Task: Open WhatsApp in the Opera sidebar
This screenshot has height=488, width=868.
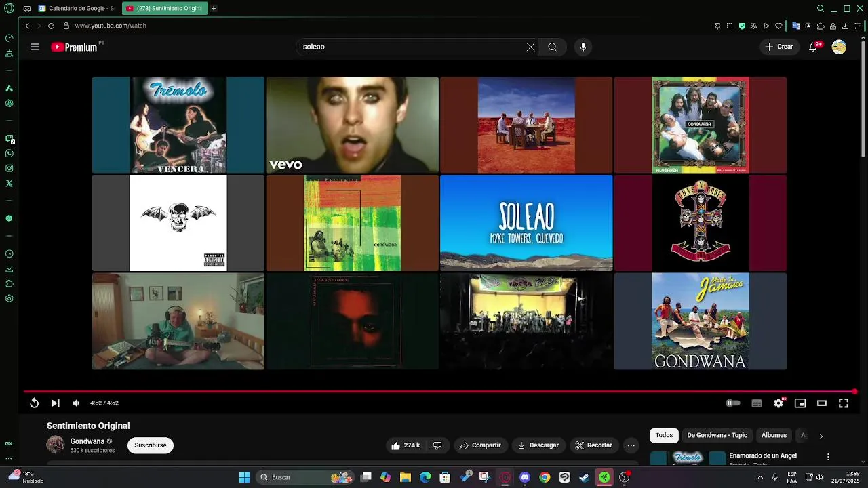Action: click(x=9, y=153)
